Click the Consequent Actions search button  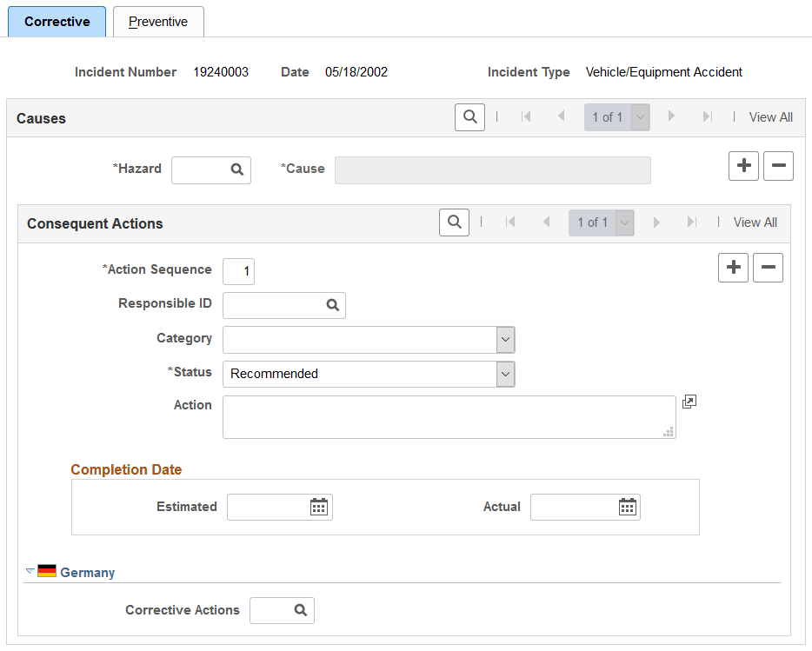tap(454, 223)
